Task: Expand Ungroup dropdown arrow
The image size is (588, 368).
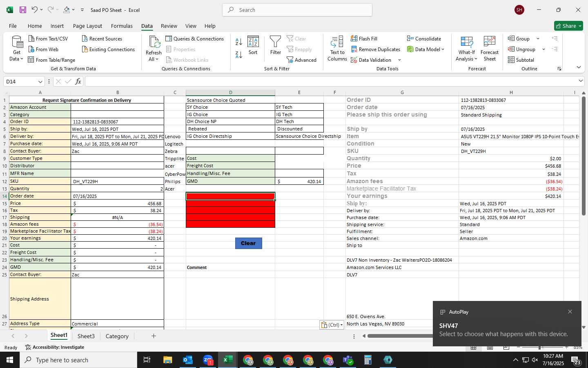Action: (x=543, y=49)
